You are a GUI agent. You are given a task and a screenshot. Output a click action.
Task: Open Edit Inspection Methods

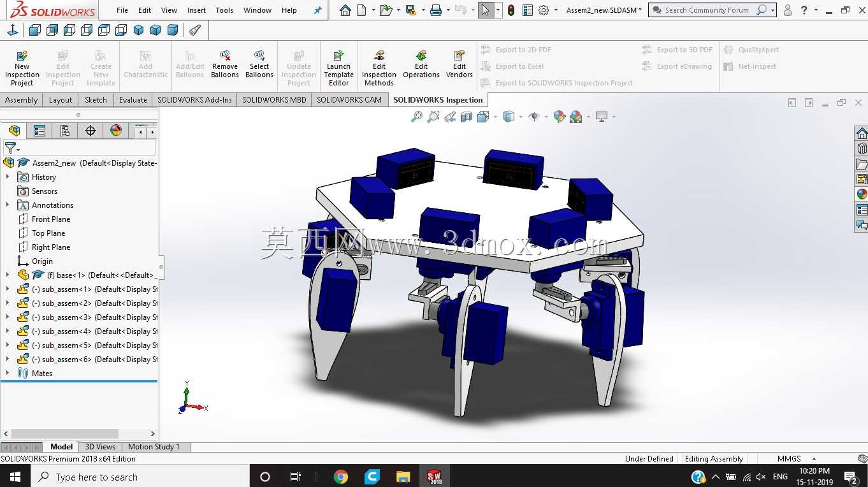[x=379, y=69]
